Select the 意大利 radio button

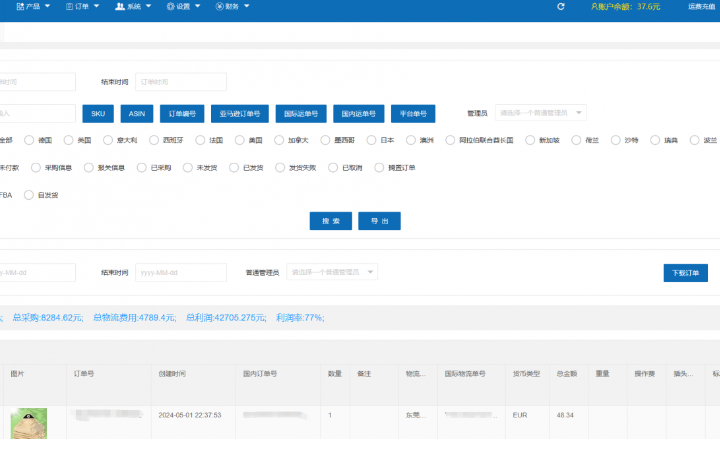click(x=108, y=140)
